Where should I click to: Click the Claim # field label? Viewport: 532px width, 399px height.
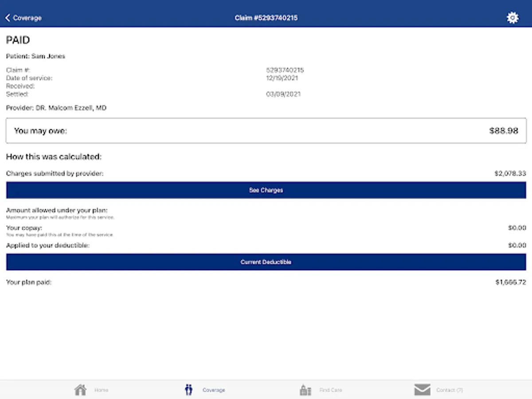[x=18, y=70]
